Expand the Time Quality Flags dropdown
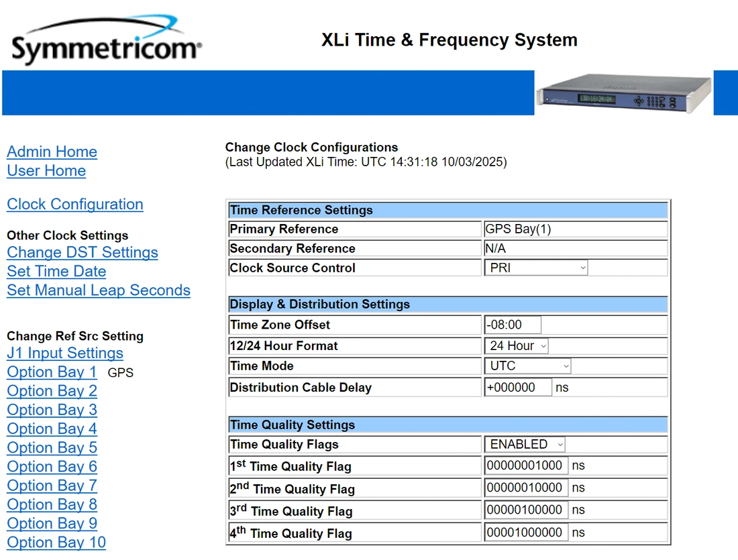This screenshot has width=738, height=560. click(525, 445)
